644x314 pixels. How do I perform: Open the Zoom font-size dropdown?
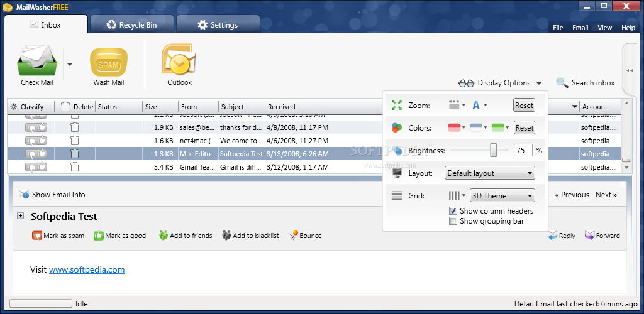[479, 106]
